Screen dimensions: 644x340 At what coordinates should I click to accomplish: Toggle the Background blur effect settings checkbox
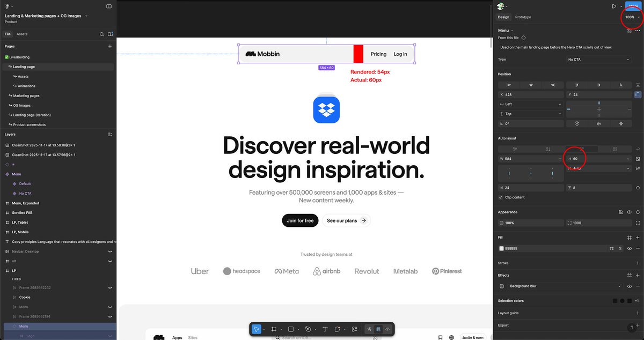click(x=502, y=286)
